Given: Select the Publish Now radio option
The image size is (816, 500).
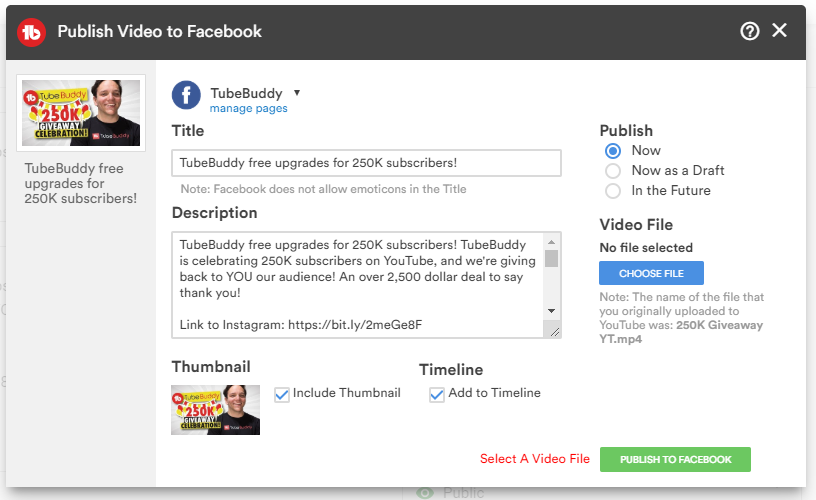Looking at the screenshot, I should click(x=614, y=151).
